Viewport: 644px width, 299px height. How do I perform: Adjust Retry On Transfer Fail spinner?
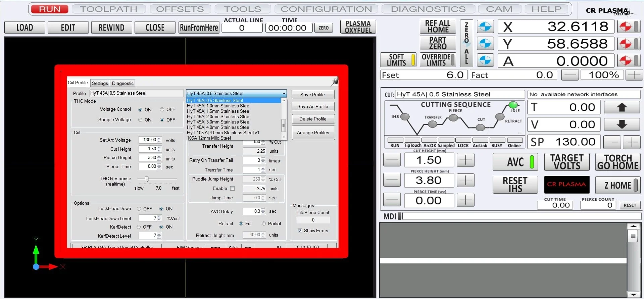263,160
